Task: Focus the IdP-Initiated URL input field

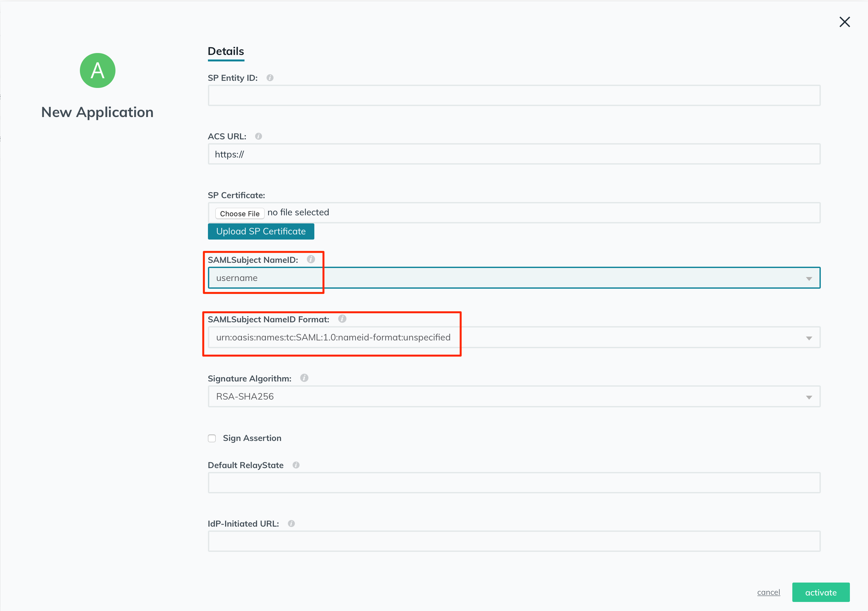Action: 514,541
